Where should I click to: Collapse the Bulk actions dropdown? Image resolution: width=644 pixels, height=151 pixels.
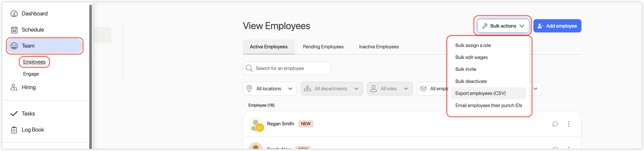(x=503, y=26)
